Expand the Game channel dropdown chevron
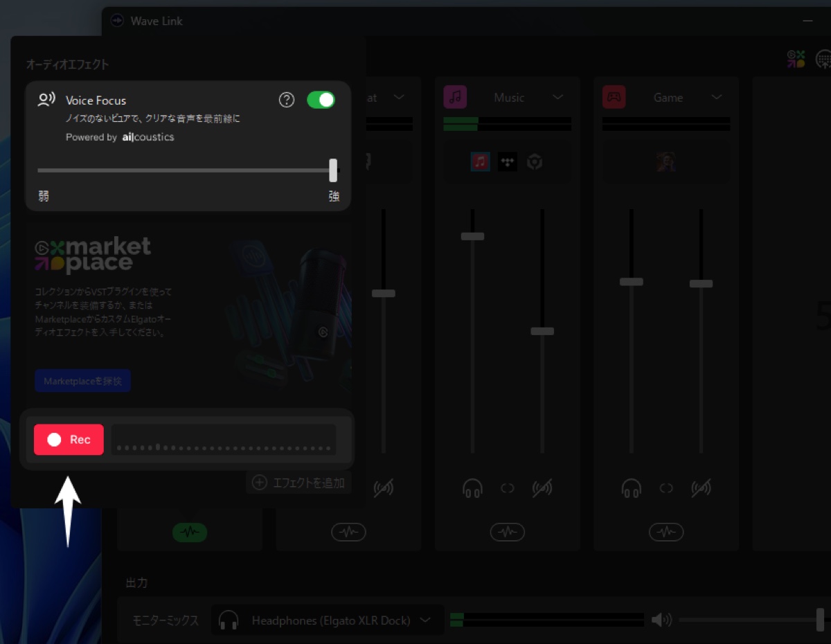Viewport: 831px width, 644px height. [x=717, y=97]
